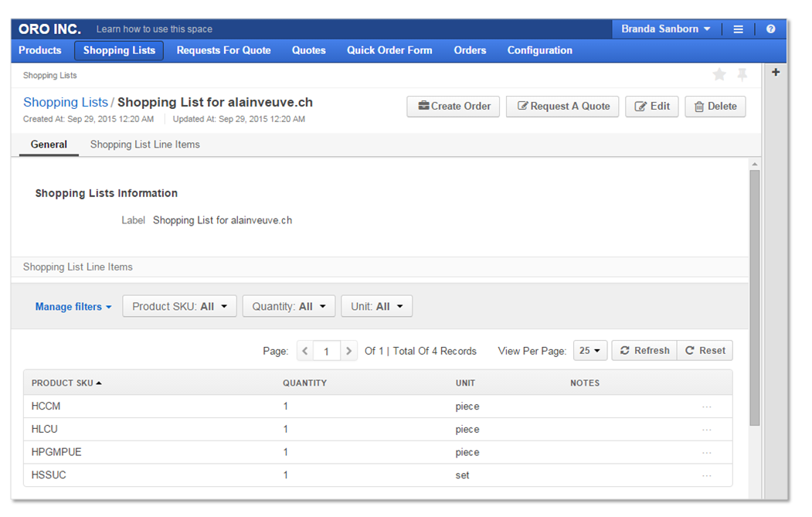Open row actions ellipsis for HSSUC
Image resolution: width=812 pixels, height=517 pixels.
coord(706,476)
